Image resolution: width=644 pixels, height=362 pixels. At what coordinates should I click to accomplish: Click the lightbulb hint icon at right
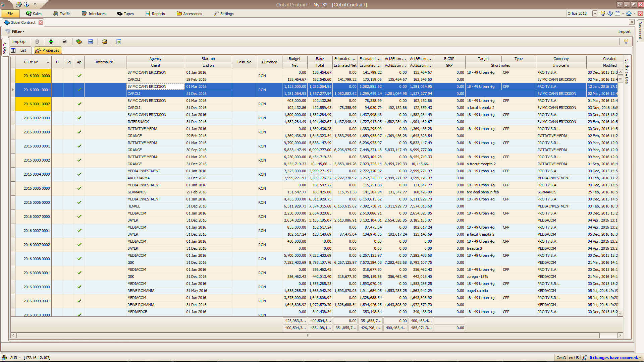(x=626, y=42)
